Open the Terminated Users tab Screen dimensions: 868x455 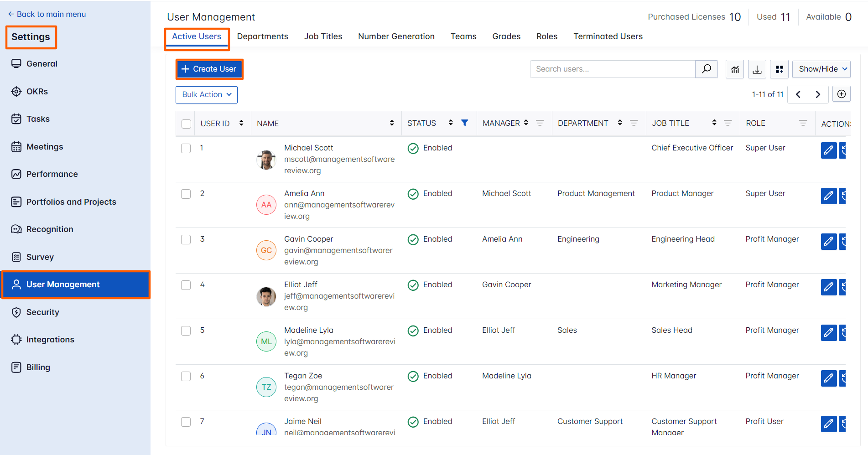(x=608, y=36)
